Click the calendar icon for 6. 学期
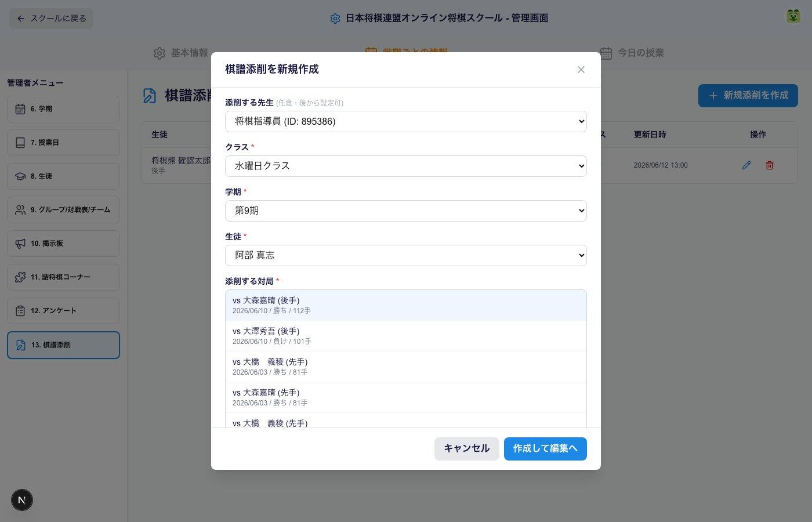The width and height of the screenshot is (812, 522). pyautogui.click(x=20, y=109)
